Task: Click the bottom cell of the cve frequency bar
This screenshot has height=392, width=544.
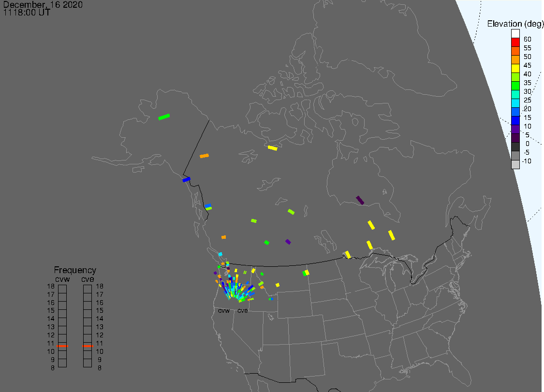Action: click(x=88, y=363)
